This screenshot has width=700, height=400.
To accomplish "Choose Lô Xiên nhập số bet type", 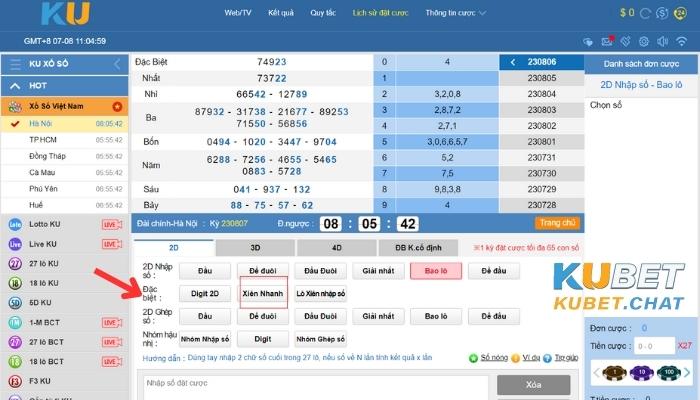I will coord(321,294).
